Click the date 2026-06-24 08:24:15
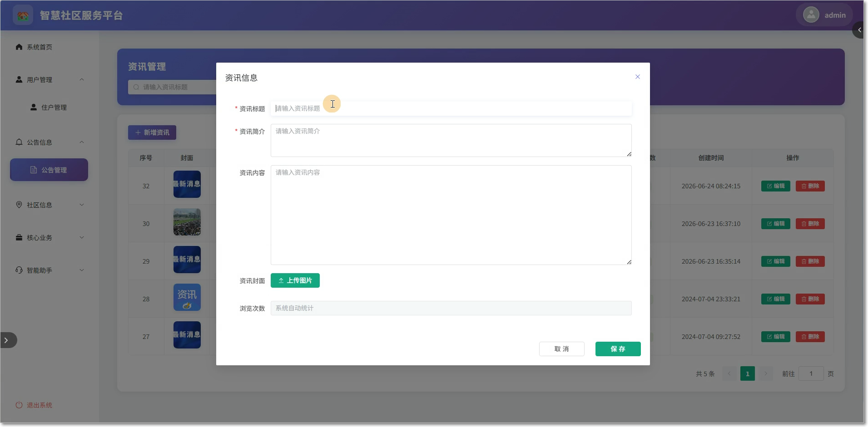Viewport: 868px width, 427px height. (x=711, y=186)
